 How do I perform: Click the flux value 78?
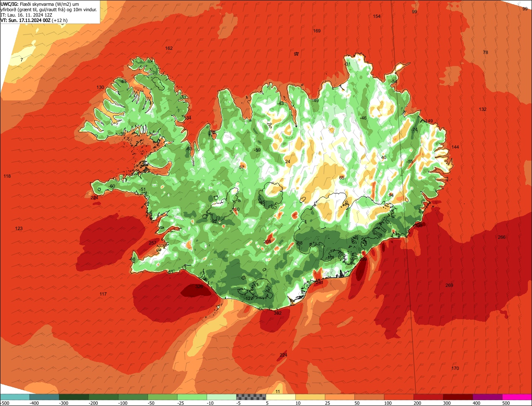[x=485, y=52]
